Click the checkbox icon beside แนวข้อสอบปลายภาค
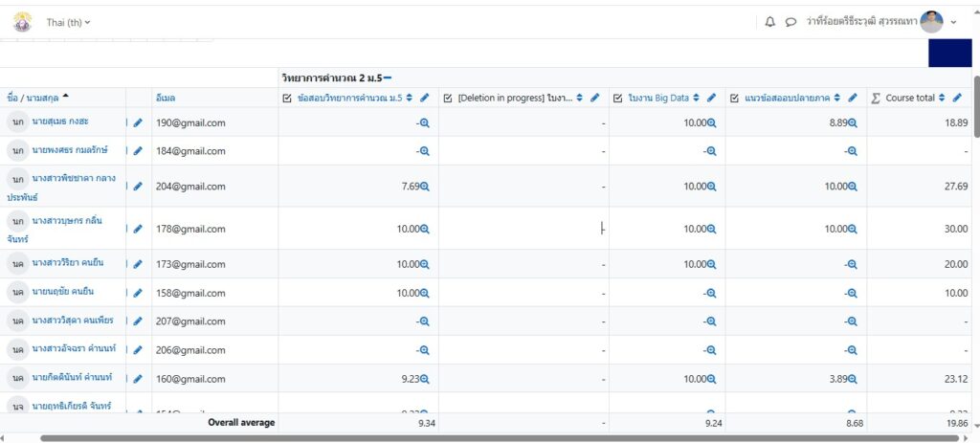The image size is (980, 443). pos(734,98)
